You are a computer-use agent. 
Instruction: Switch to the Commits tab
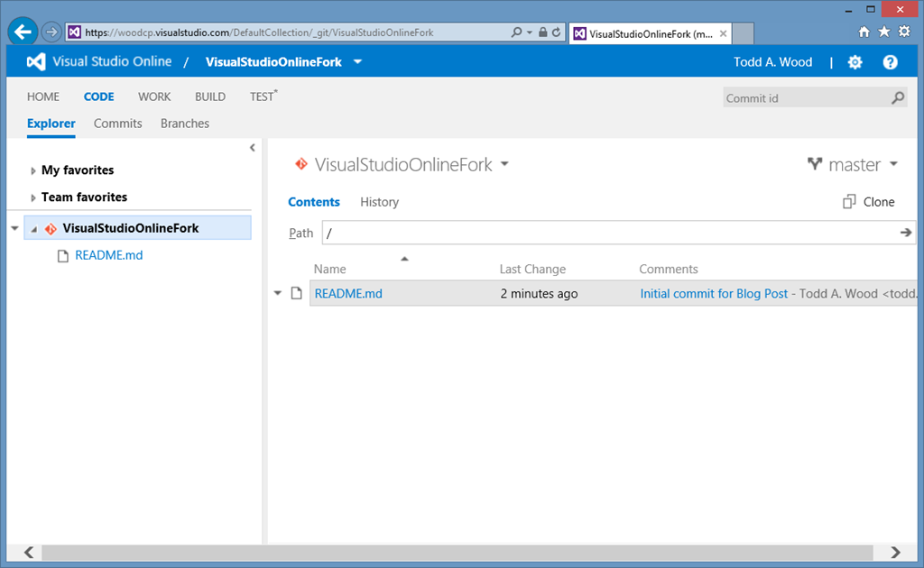pos(118,124)
